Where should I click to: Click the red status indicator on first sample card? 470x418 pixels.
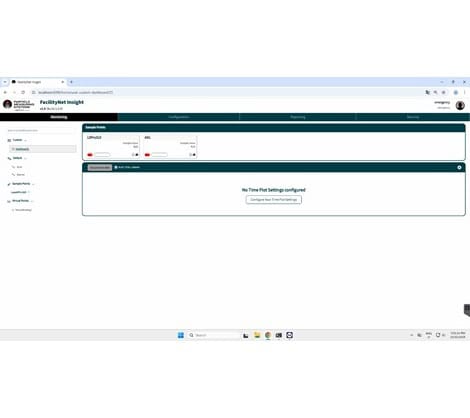[x=90, y=155]
